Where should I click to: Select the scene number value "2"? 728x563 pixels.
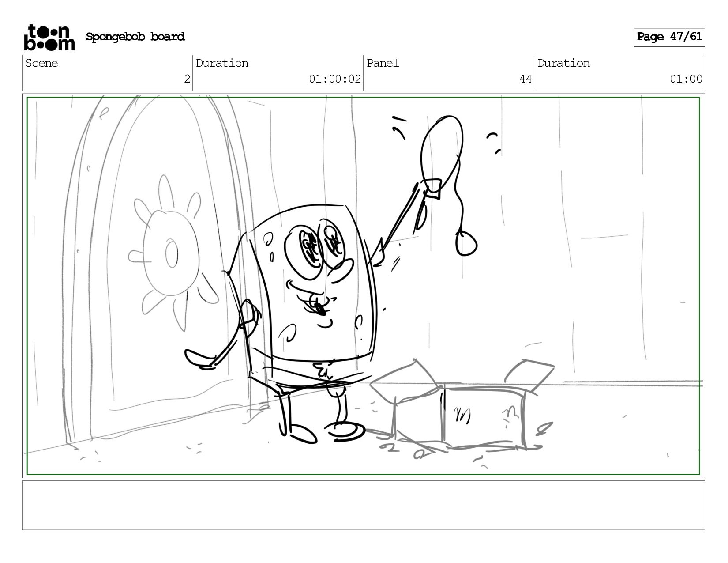pyautogui.click(x=187, y=79)
